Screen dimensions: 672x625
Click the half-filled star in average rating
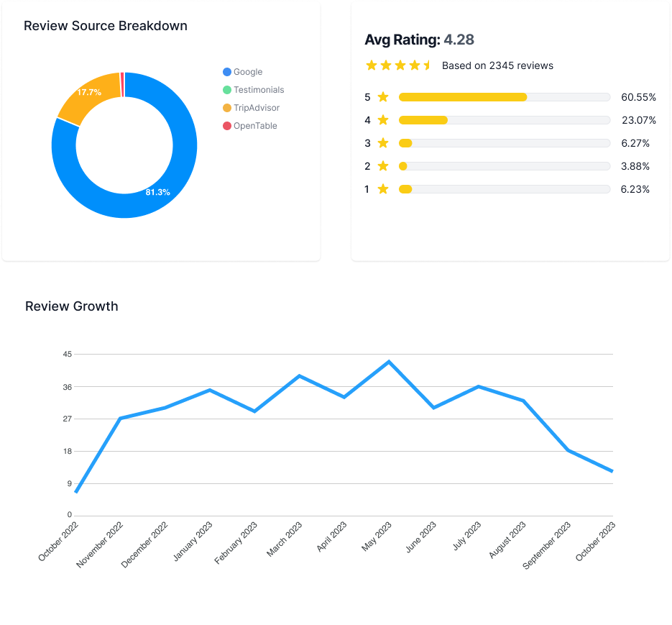(x=428, y=65)
